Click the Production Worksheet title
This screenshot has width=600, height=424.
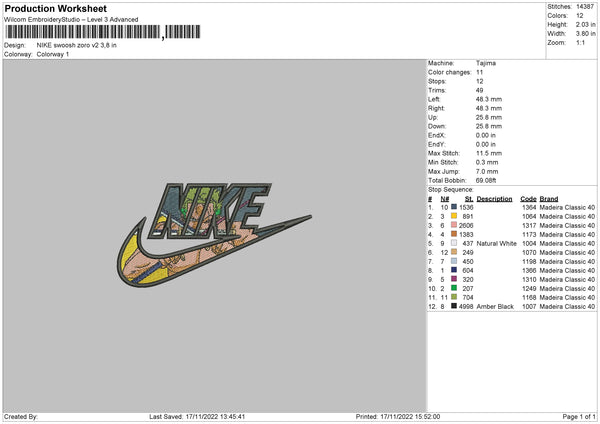(x=55, y=8)
